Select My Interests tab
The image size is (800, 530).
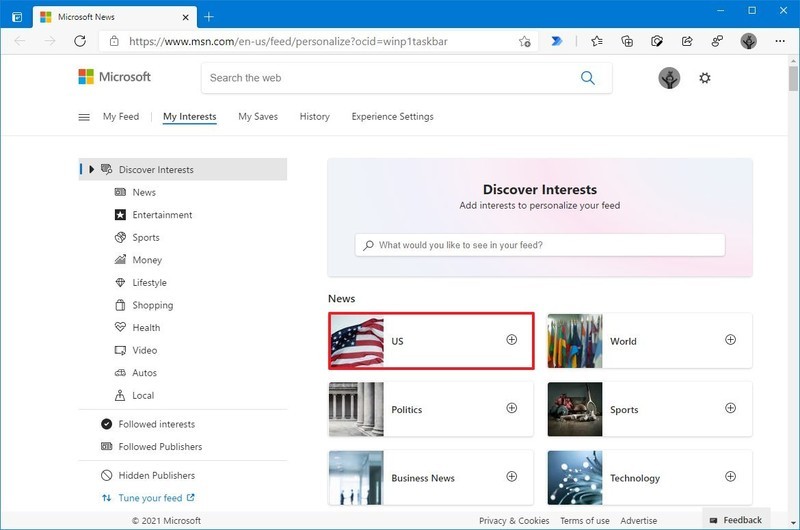[189, 116]
